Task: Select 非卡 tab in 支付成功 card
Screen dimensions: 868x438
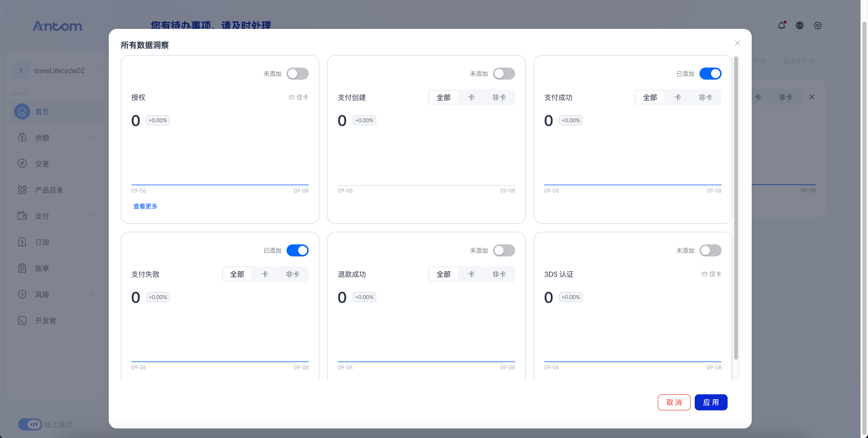Action: coord(705,97)
